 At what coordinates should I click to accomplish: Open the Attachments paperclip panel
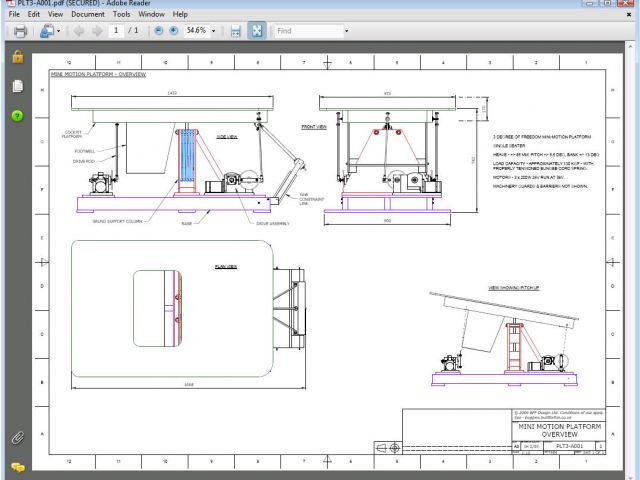17,438
